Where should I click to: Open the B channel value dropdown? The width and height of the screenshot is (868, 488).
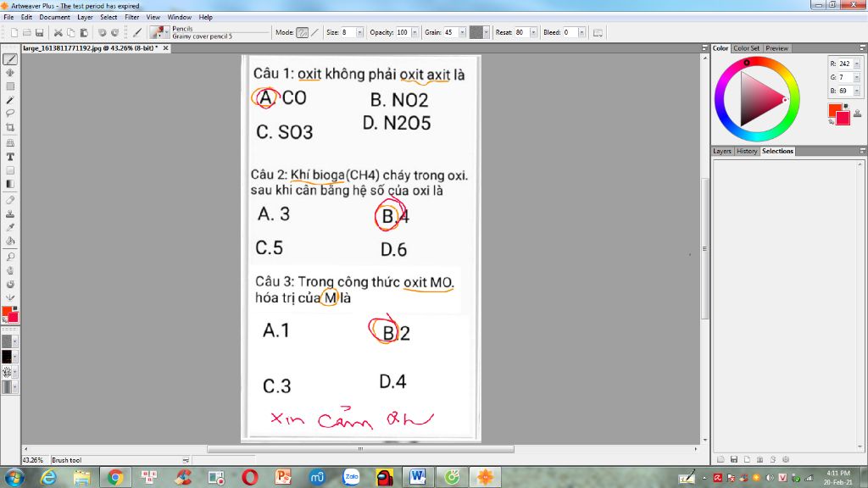click(x=857, y=91)
